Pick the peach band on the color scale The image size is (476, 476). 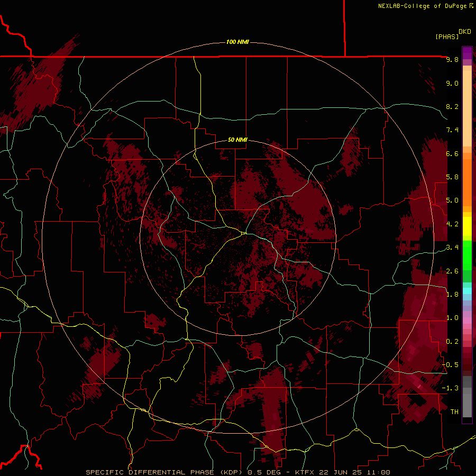(467, 108)
